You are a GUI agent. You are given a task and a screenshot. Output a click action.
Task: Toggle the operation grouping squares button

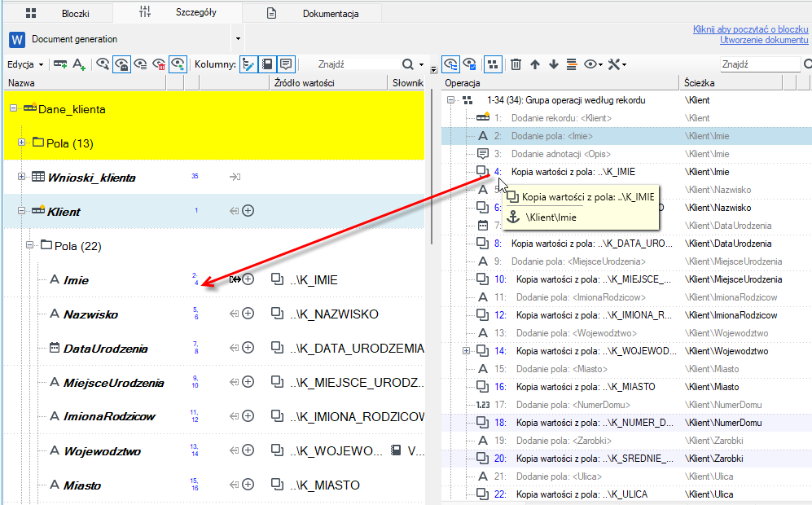coord(493,64)
